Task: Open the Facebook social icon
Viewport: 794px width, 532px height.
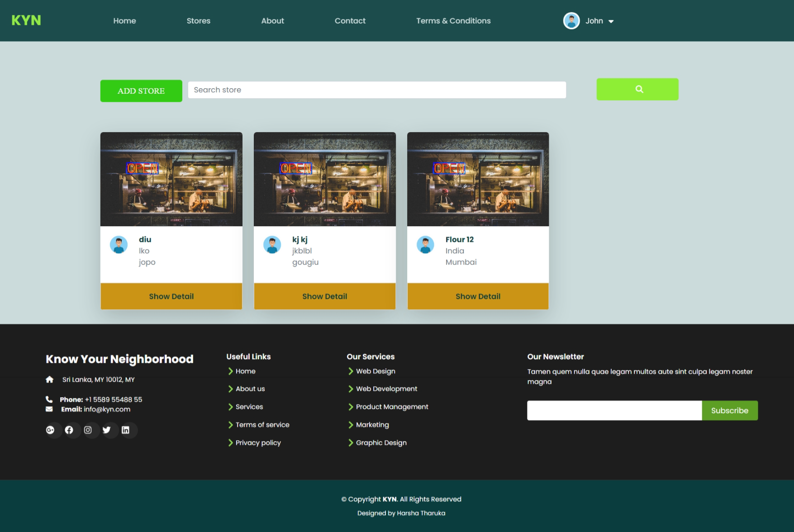Action: 69,430
